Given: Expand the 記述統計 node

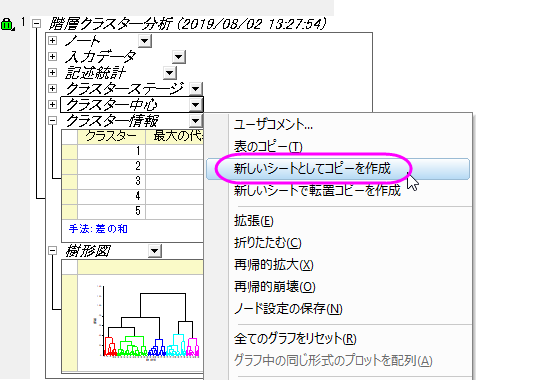Looking at the screenshot, I should tap(52, 72).
